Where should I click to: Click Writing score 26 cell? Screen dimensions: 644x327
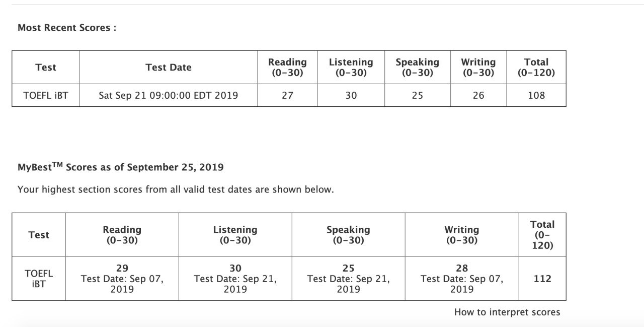point(478,95)
